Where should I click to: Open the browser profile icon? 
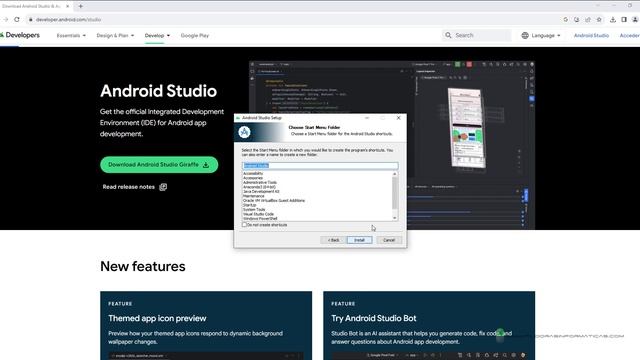pyautogui.click(x=635, y=20)
